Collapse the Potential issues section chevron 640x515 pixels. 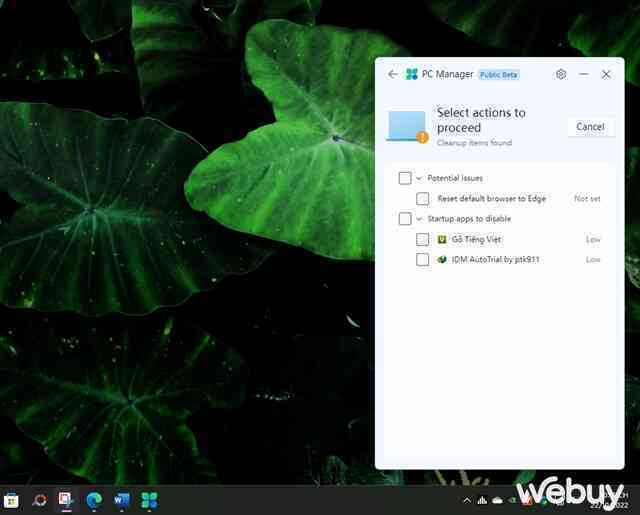419,178
